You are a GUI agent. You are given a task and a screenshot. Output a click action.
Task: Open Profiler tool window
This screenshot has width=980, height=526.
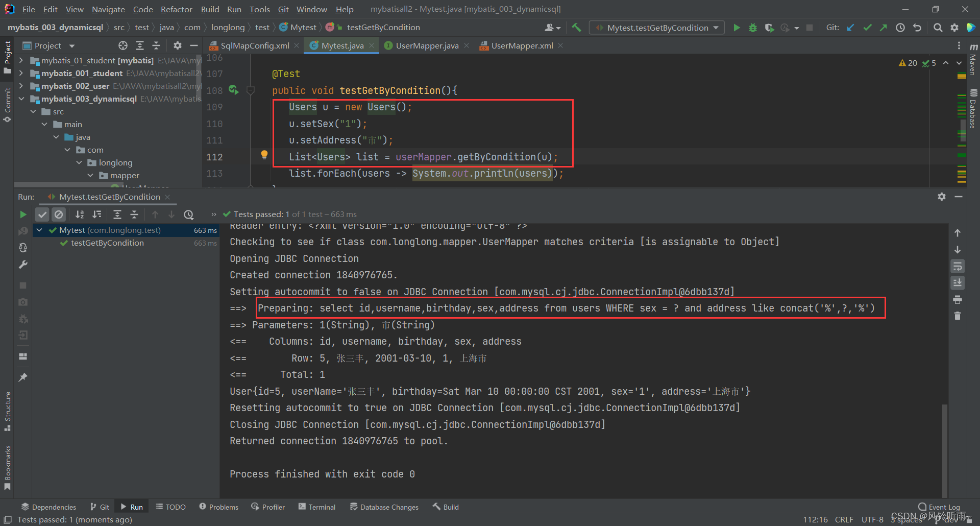(268, 507)
